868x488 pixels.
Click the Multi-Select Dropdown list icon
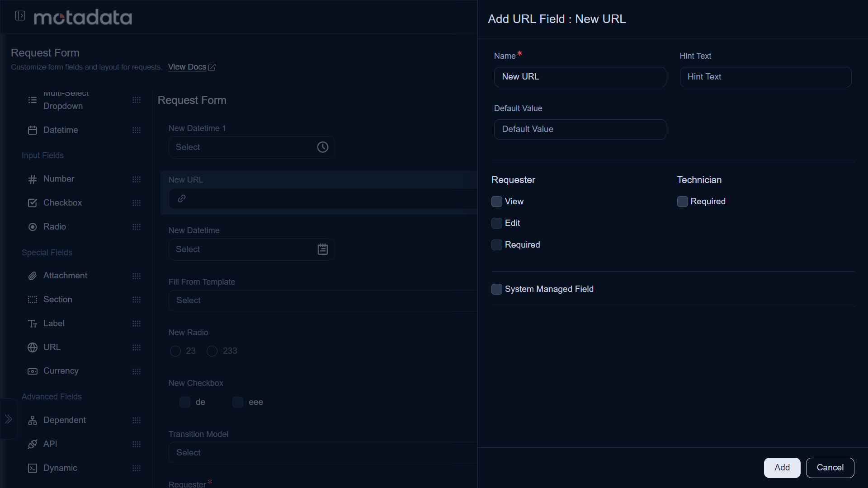pos(33,100)
